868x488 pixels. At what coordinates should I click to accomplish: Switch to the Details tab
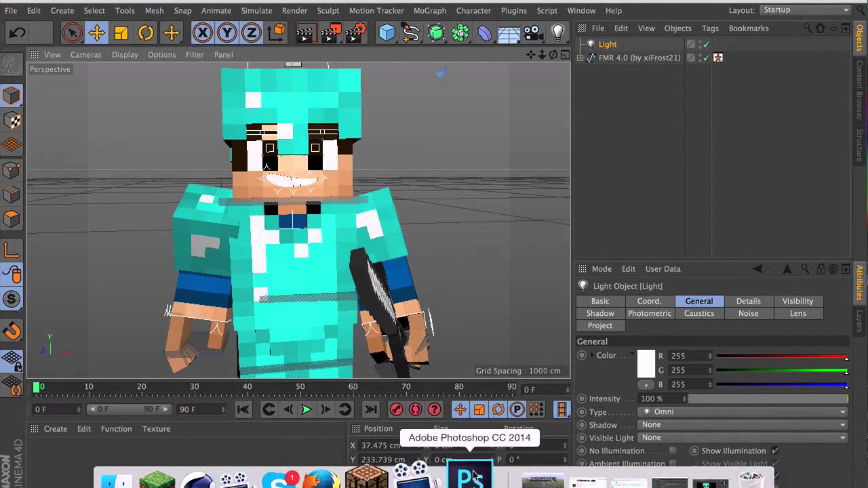(748, 302)
